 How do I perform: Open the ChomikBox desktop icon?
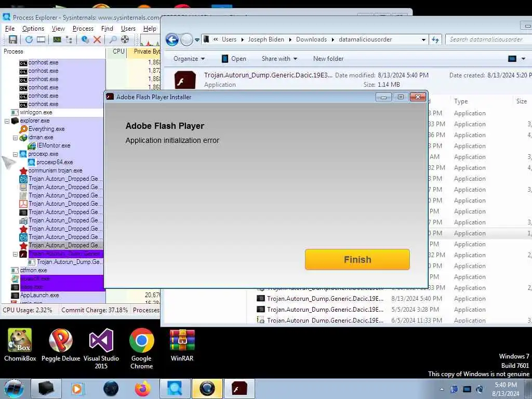point(20,345)
